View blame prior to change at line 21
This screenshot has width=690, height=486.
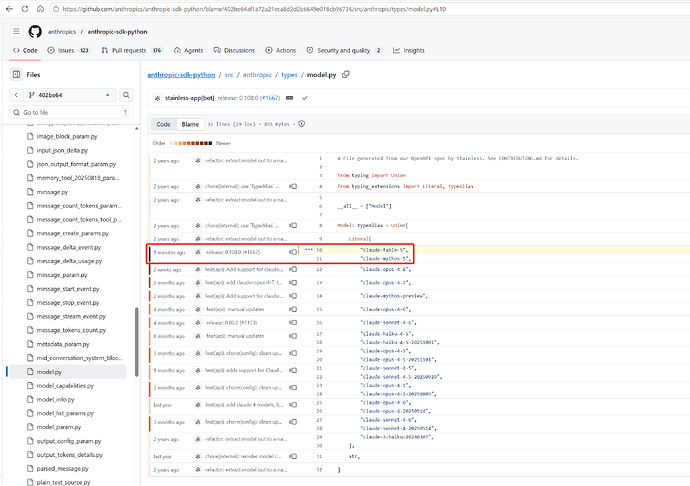(x=293, y=370)
